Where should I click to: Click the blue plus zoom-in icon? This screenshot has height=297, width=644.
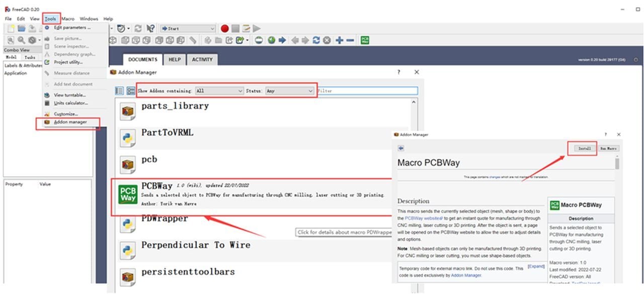point(339,40)
